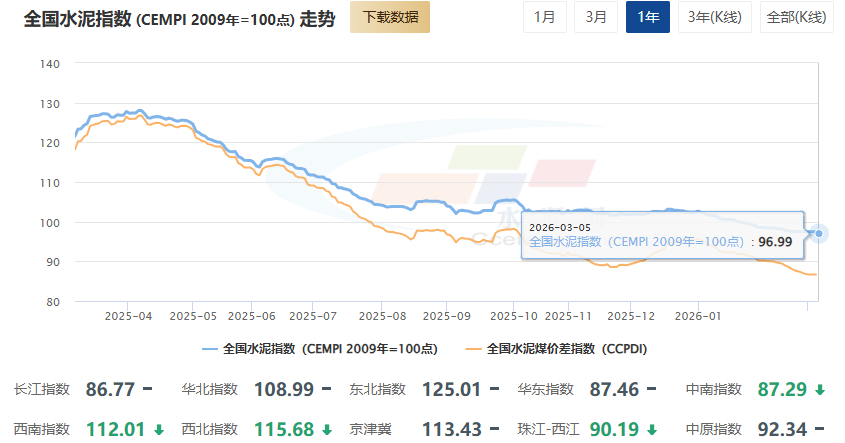This screenshot has width=845, height=443.
Task: Open the 华东指数 link
Action: (546, 389)
